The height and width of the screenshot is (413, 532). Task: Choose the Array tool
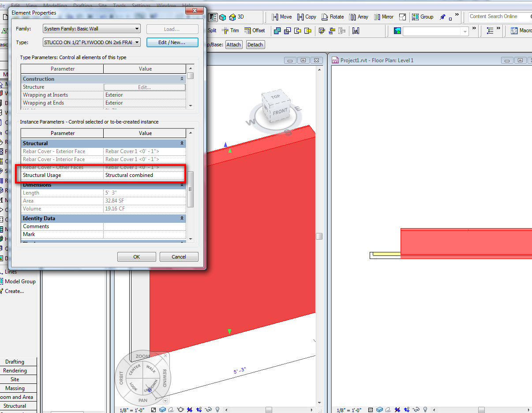tap(358, 17)
